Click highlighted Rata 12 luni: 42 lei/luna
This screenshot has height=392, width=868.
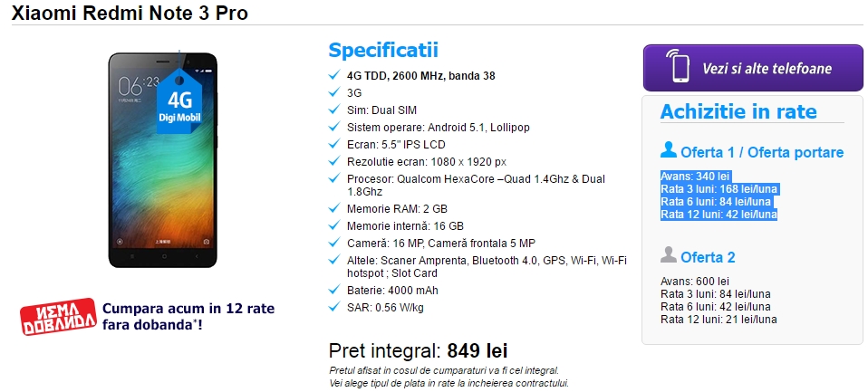click(719, 215)
